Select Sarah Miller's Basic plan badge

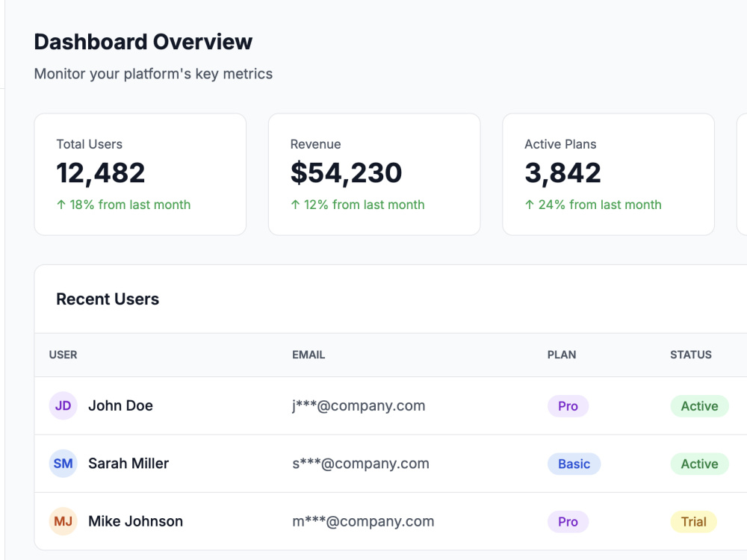tap(574, 464)
